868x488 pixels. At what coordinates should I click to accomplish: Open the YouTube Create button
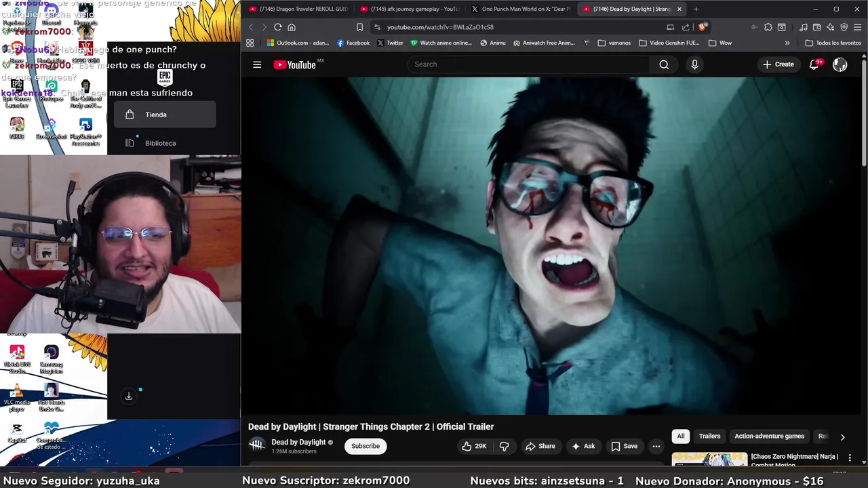(x=778, y=64)
